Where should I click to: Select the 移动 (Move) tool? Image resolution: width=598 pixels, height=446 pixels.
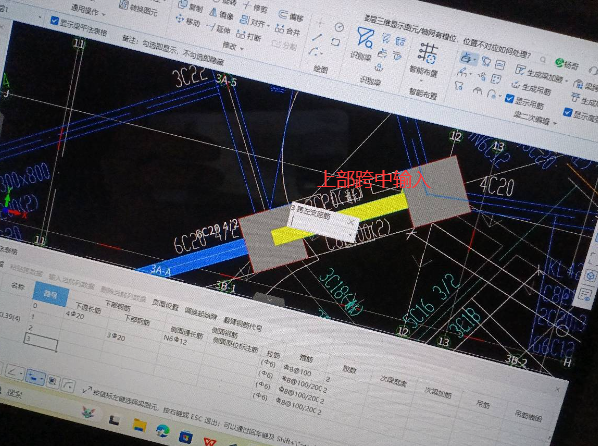tap(188, 21)
